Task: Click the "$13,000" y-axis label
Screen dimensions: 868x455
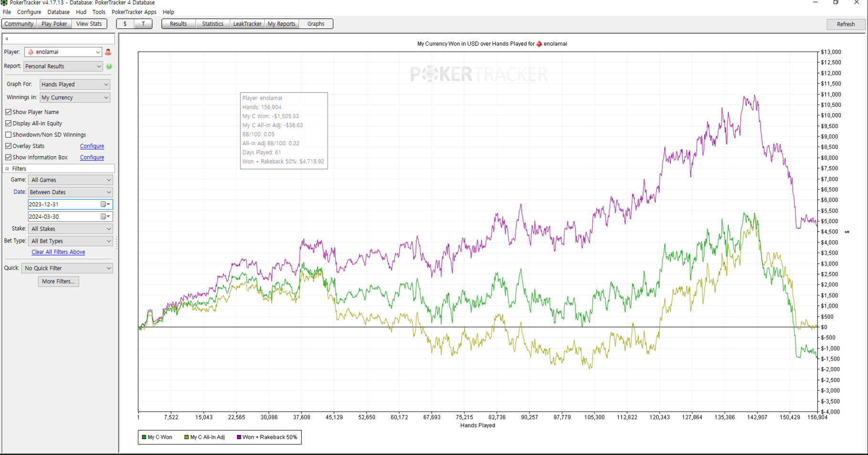Action: [x=831, y=52]
